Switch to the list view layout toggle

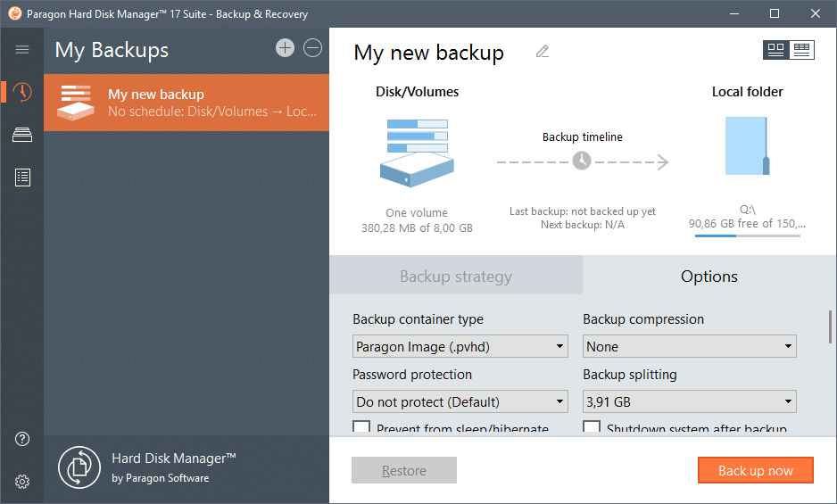pos(801,50)
